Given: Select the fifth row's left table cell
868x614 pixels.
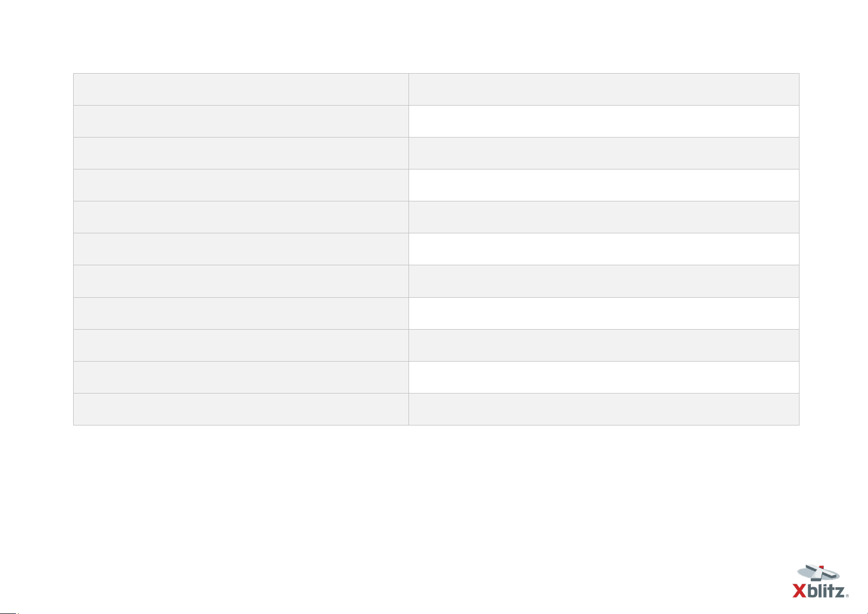Looking at the screenshot, I should (241, 217).
